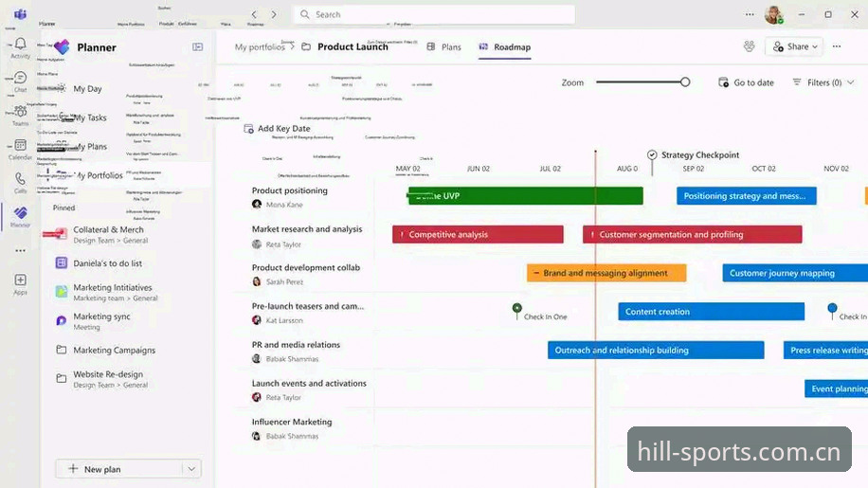Open Calendar in the left rail
Screen dimensions: 868x488
[21, 146]
